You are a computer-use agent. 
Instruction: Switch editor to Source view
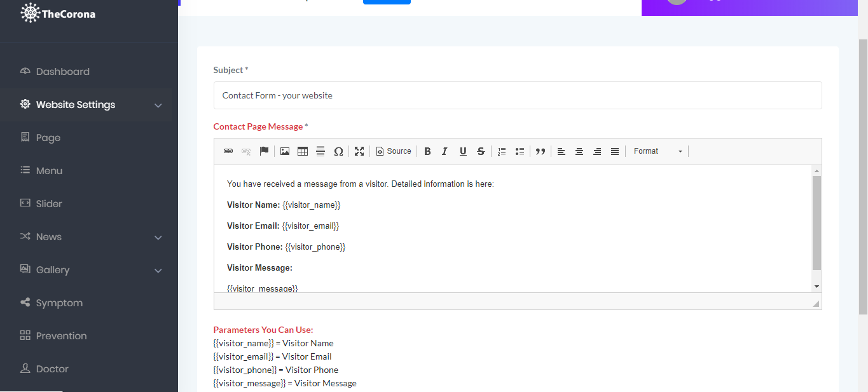[x=394, y=151]
